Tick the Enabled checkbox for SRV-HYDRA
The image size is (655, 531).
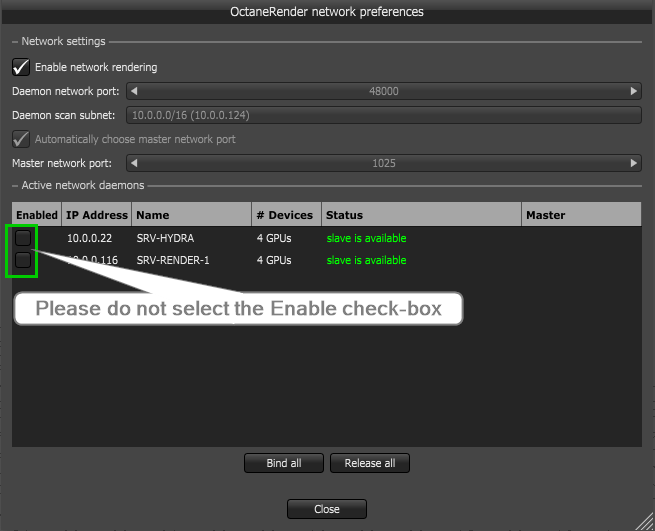coord(23,238)
